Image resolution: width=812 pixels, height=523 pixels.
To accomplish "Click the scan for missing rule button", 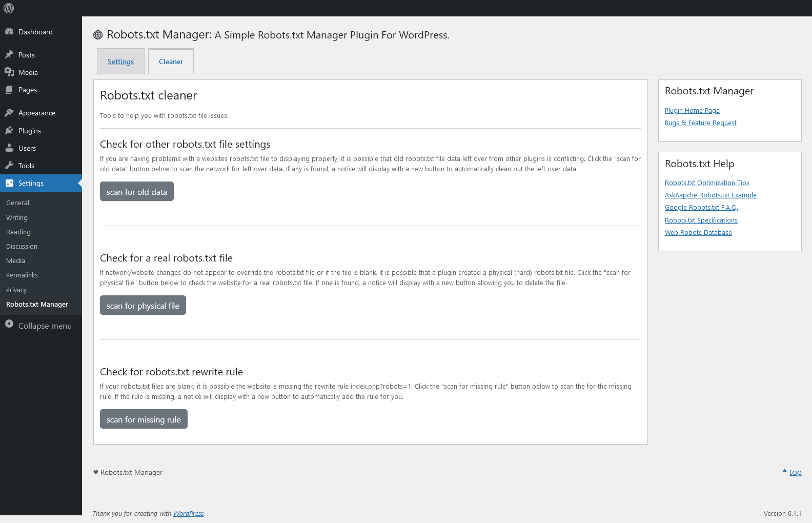I will pos(144,419).
